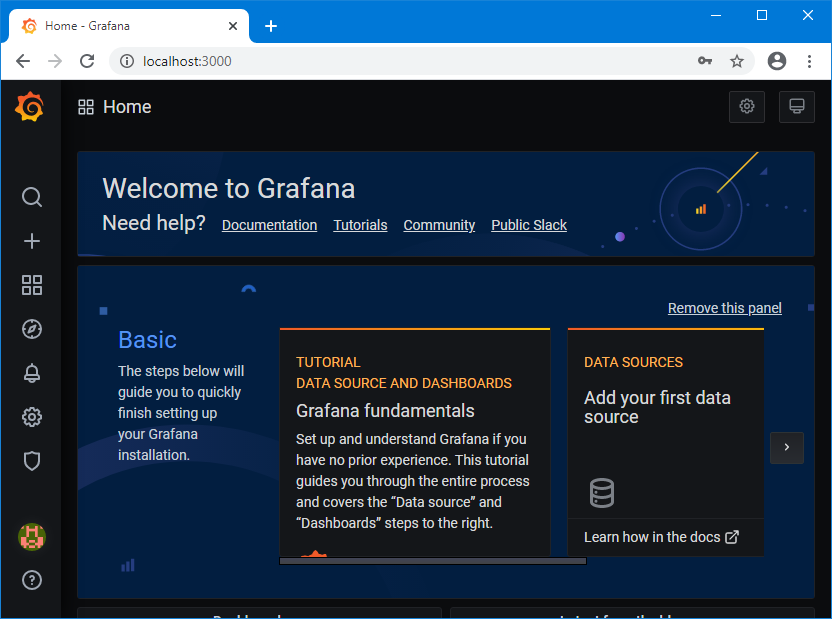Open the Configuration gear in sidebar
Image resolution: width=832 pixels, height=619 pixels.
[32, 417]
